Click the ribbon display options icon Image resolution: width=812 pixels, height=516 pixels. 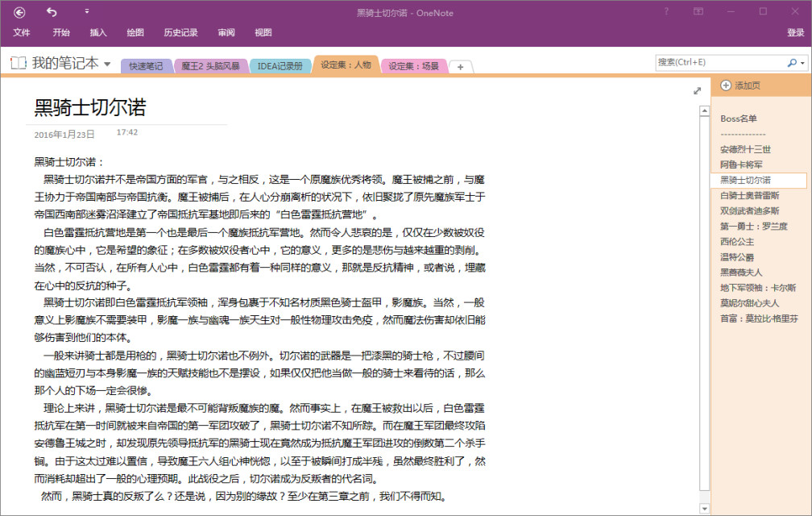[697, 12]
